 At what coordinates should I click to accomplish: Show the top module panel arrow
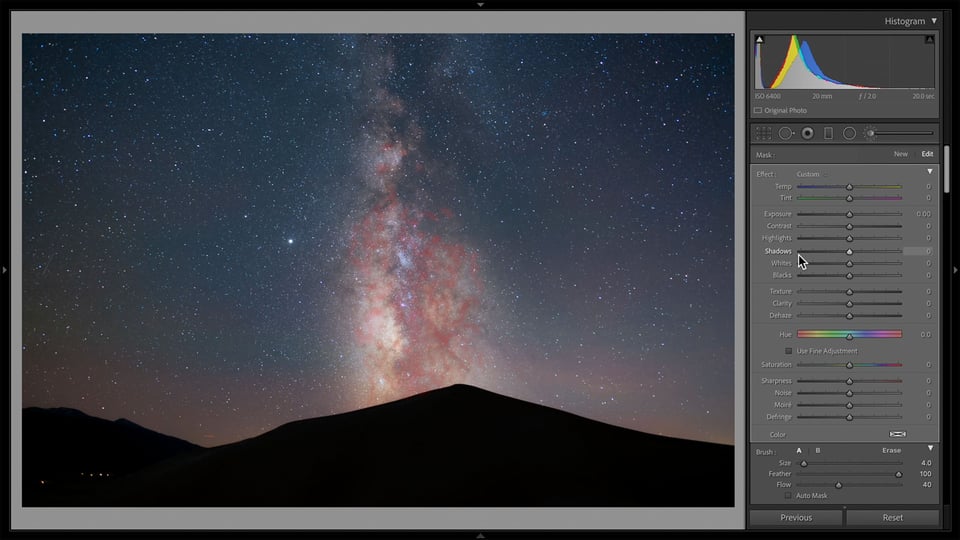point(481,4)
